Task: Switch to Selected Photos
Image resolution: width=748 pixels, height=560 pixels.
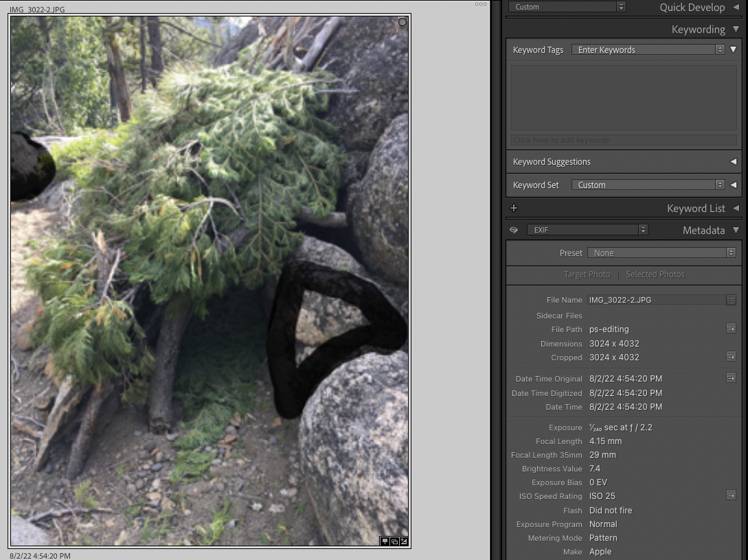Action: pyautogui.click(x=655, y=275)
